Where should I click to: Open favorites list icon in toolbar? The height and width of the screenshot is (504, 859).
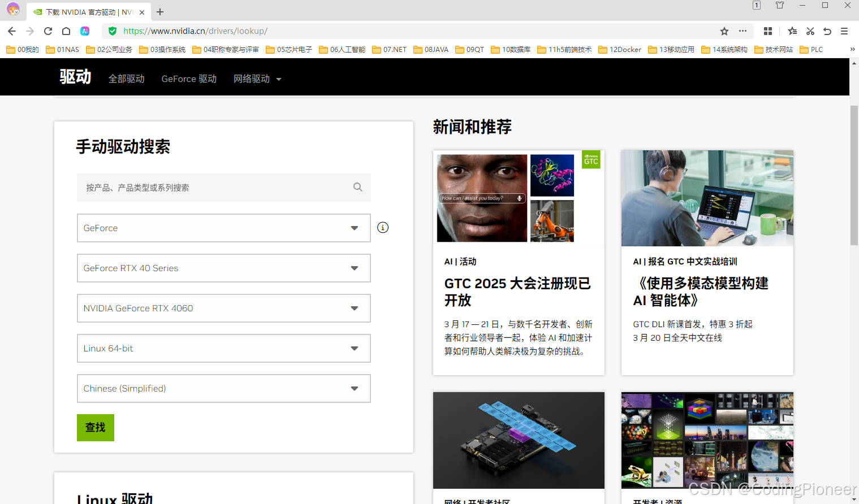tap(792, 31)
